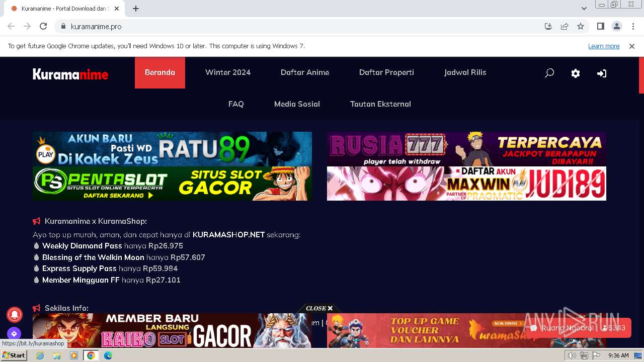Click the Sekilas Info heading
The height and width of the screenshot is (362, 644).
[66, 308]
